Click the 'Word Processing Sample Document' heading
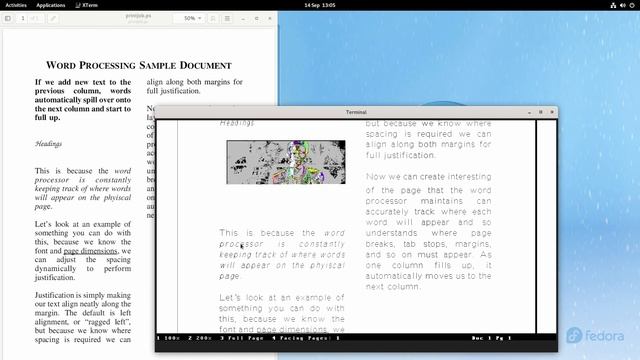 click(139, 65)
